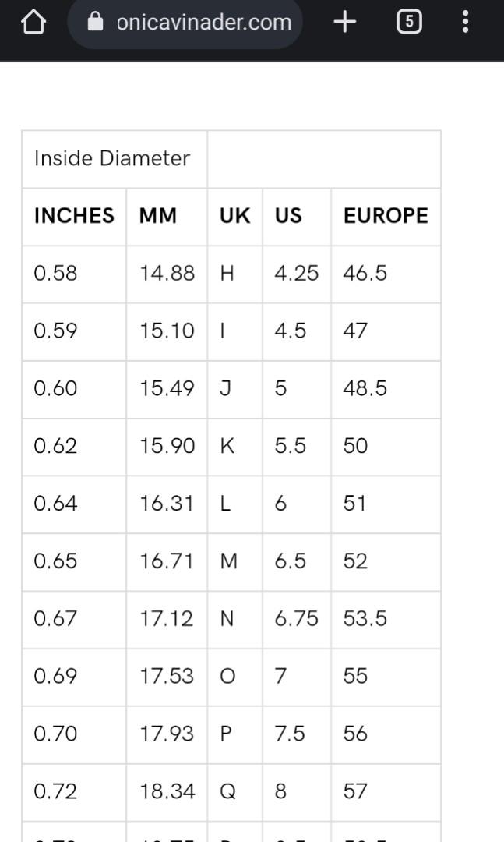Select the INCHES column header
The height and width of the screenshot is (842, 504).
tap(74, 216)
